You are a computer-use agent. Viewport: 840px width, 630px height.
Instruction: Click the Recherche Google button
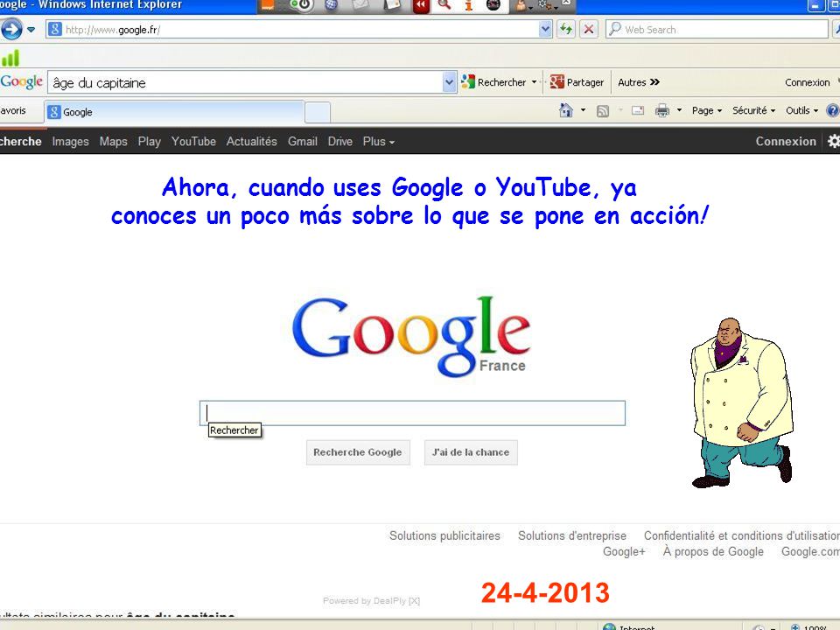(357, 452)
